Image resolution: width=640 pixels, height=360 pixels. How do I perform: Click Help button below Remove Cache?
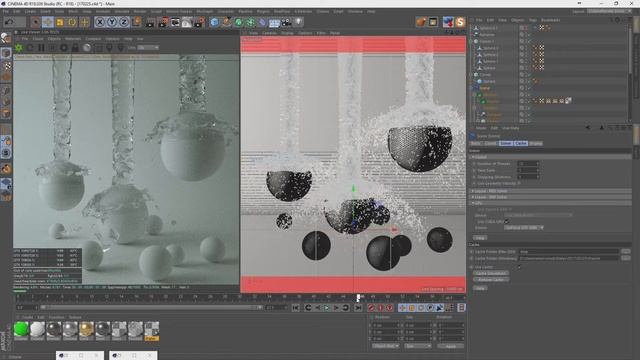tap(480, 288)
